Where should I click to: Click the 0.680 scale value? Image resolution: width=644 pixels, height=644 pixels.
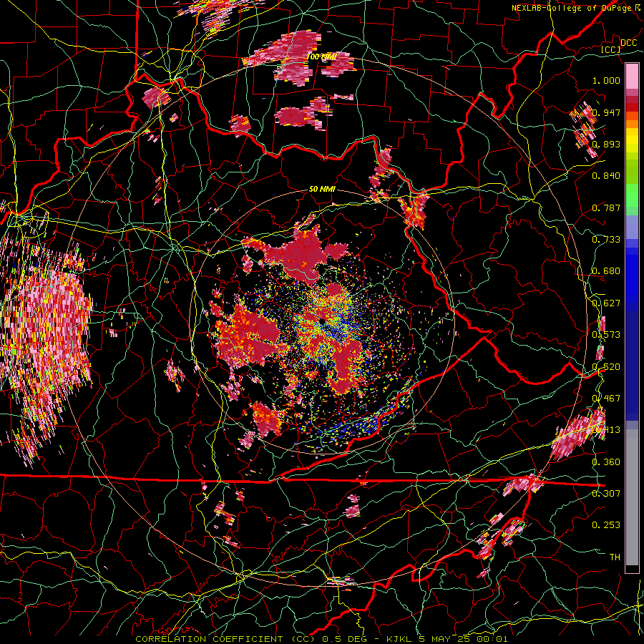tap(606, 271)
